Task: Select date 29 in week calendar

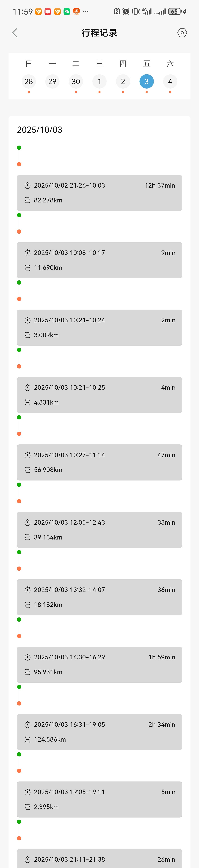Action: [52, 82]
